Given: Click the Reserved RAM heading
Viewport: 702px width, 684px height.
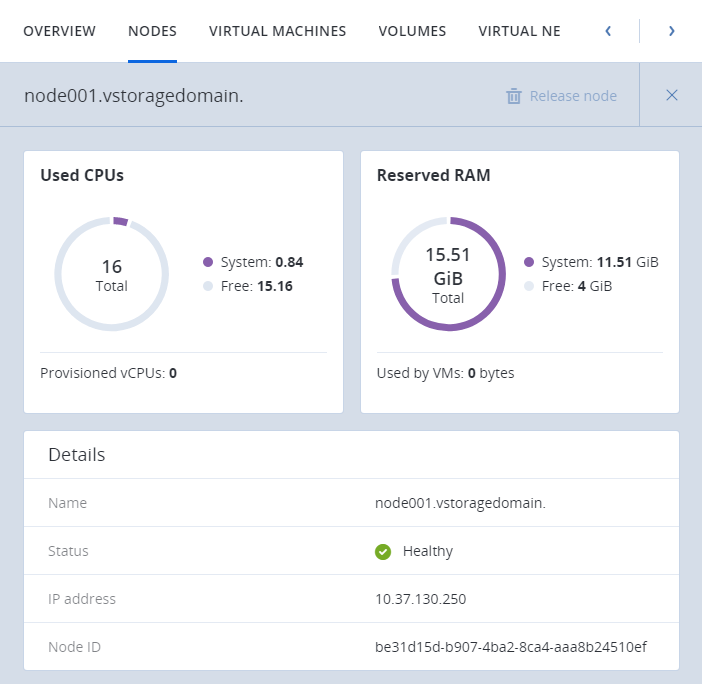Looking at the screenshot, I should pyautogui.click(x=433, y=175).
